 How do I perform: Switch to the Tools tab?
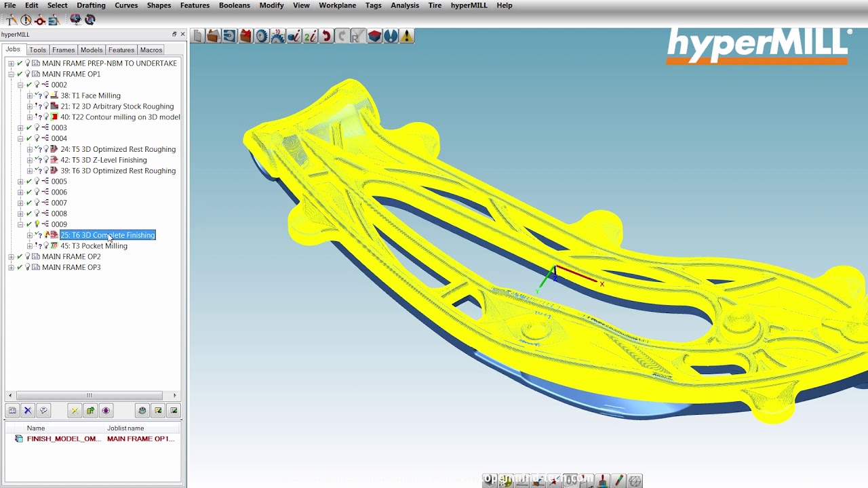tap(37, 50)
